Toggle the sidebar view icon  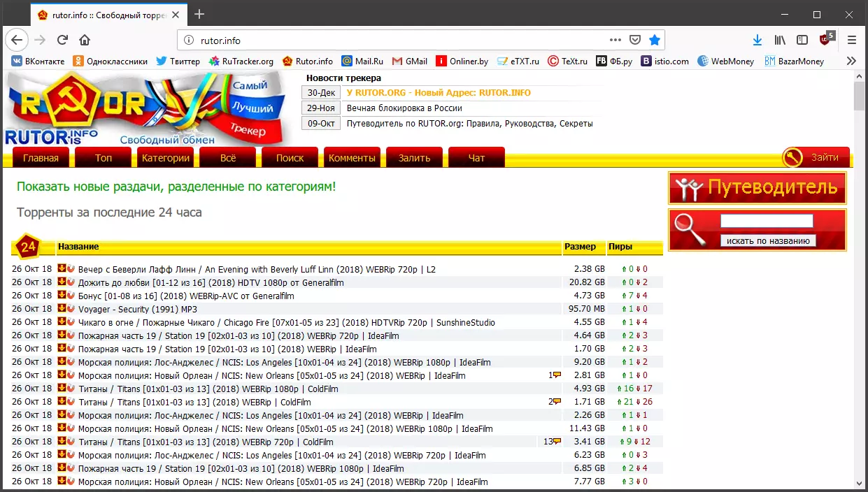pyautogui.click(x=802, y=40)
